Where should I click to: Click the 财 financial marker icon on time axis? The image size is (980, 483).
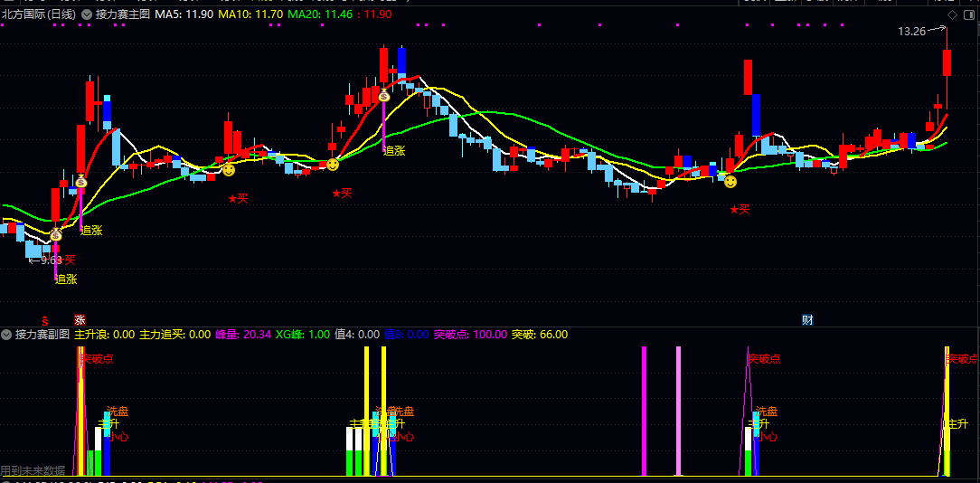[x=807, y=320]
